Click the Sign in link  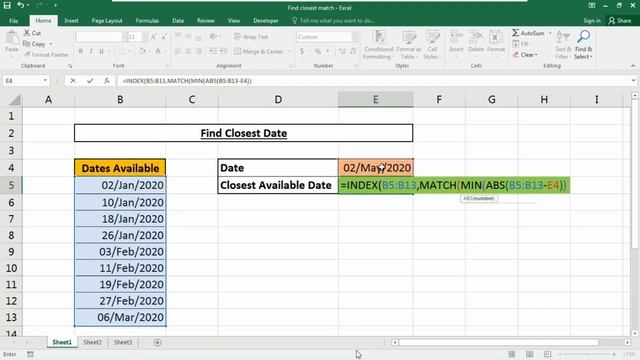click(592, 20)
